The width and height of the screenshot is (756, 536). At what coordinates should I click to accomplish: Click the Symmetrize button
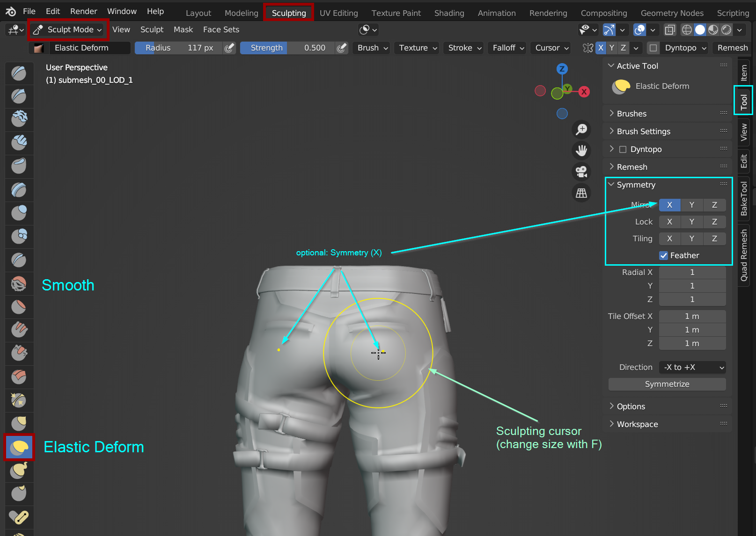pos(667,384)
